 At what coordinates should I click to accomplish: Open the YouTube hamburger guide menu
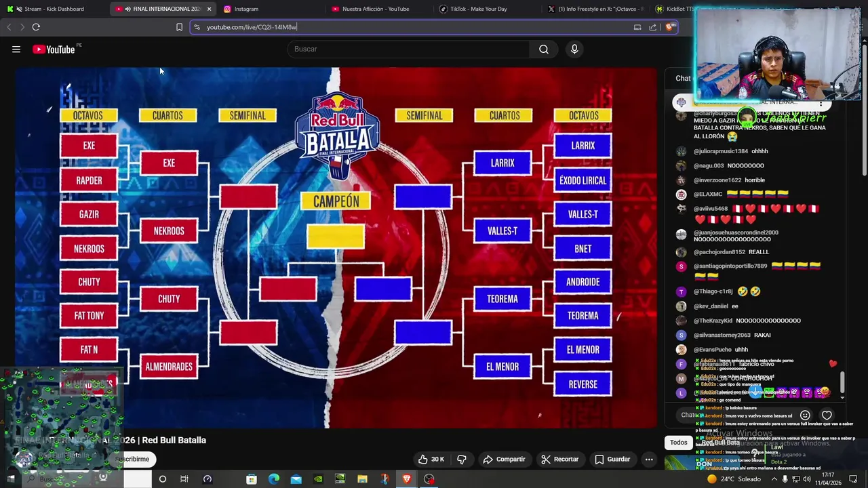[x=16, y=49]
